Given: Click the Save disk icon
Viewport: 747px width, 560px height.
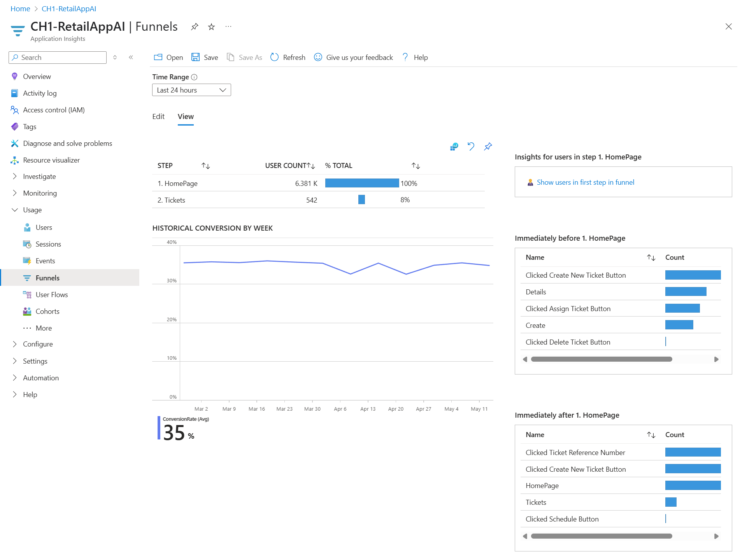Looking at the screenshot, I should tap(195, 57).
